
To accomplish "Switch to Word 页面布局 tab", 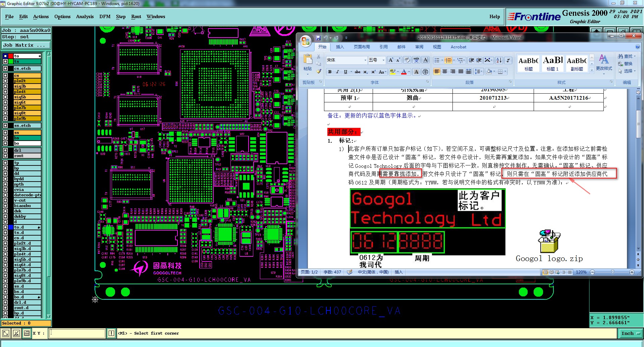I will point(362,47).
